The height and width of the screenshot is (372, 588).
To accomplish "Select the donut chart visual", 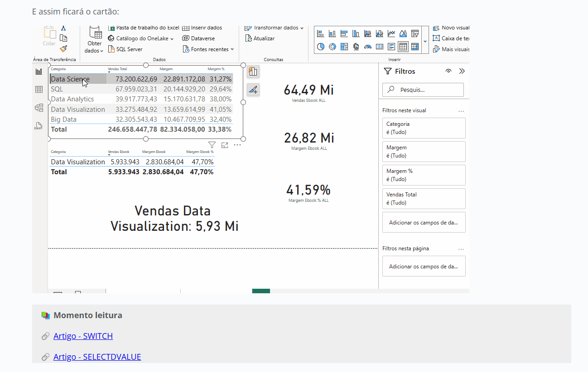I will coord(333,46).
